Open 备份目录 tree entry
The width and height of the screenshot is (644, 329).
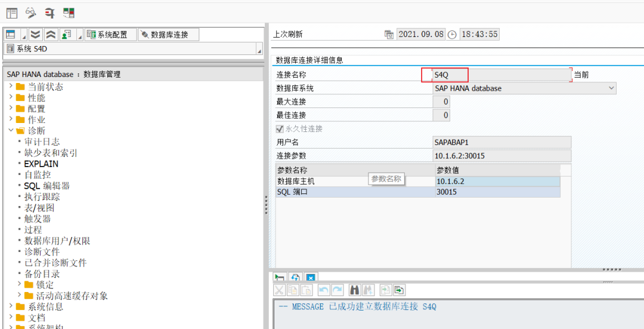click(42, 274)
